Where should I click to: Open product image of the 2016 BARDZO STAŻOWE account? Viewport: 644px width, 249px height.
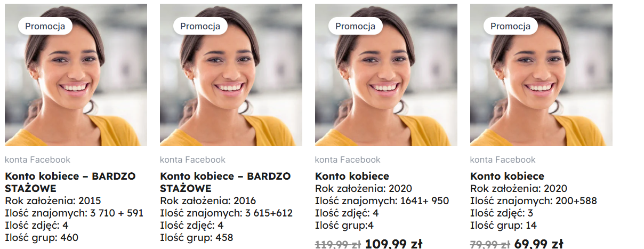coord(231,75)
